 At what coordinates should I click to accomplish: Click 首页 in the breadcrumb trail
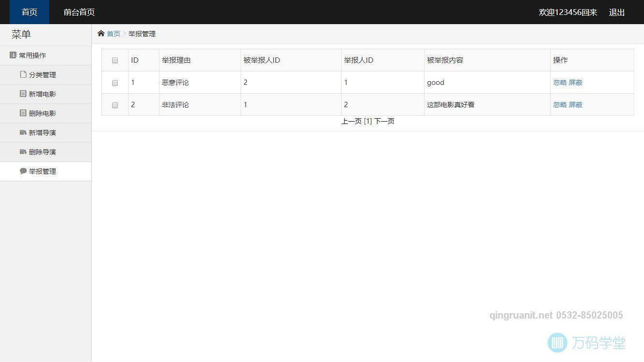click(113, 33)
